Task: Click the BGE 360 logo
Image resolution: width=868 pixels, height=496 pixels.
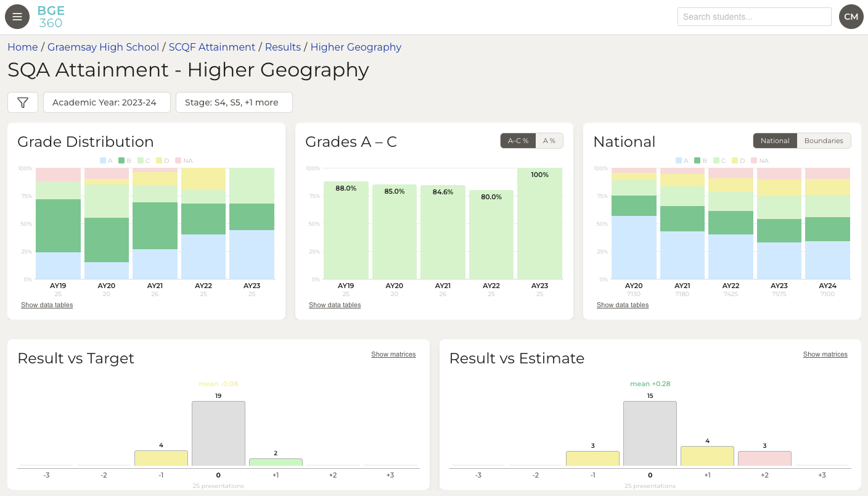Action: (x=51, y=17)
